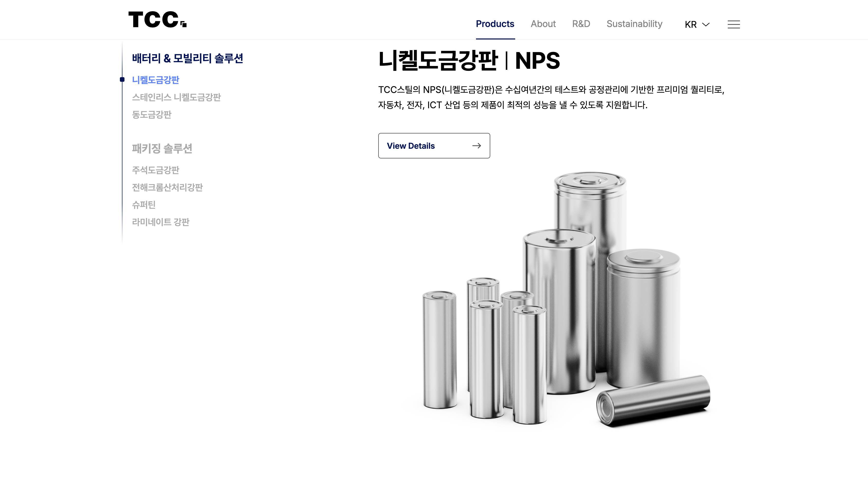Viewport: 868px width, 487px height.
Task: Click the TCC logo
Action: point(157,20)
